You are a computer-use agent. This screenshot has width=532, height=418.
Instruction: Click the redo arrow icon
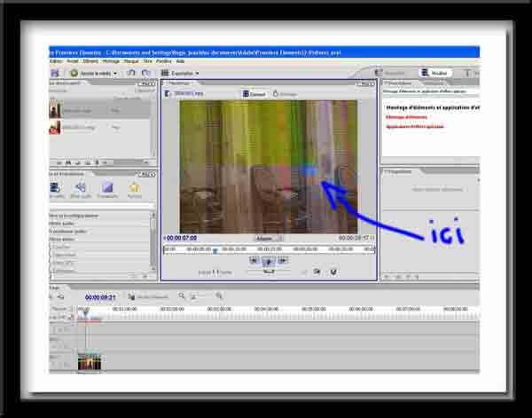(146, 73)
